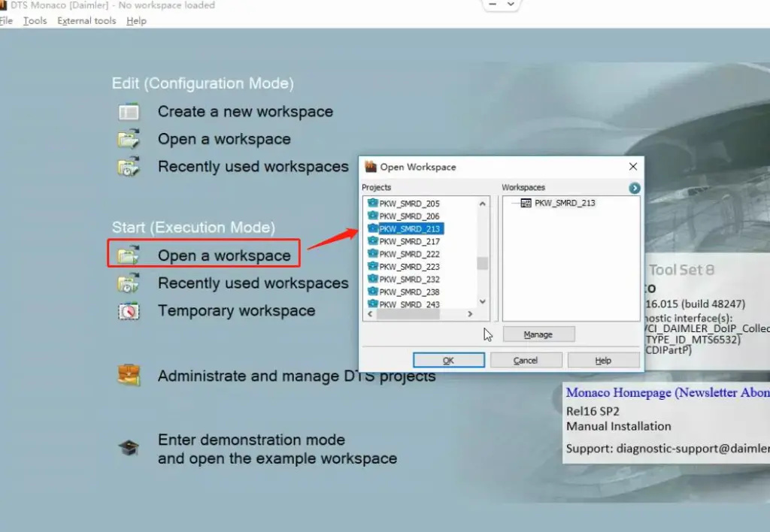Image resolution: width=770 pixels, height=532 pixels.
Task: Click the Temporary workspace icon
Action: [129, 311]
